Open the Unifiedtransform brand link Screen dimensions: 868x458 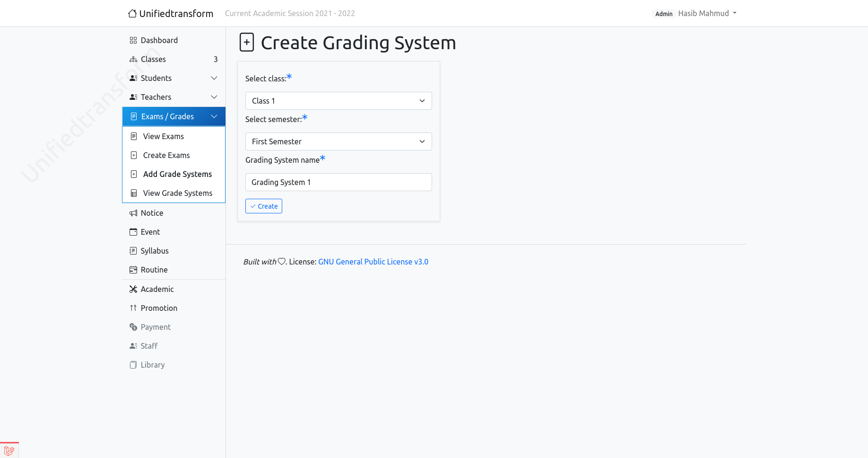[171, 13]
